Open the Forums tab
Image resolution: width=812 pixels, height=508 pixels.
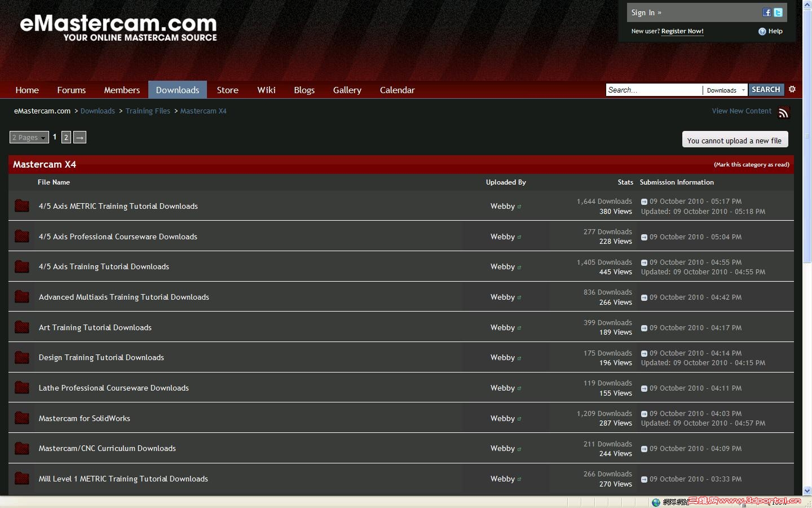72,90
